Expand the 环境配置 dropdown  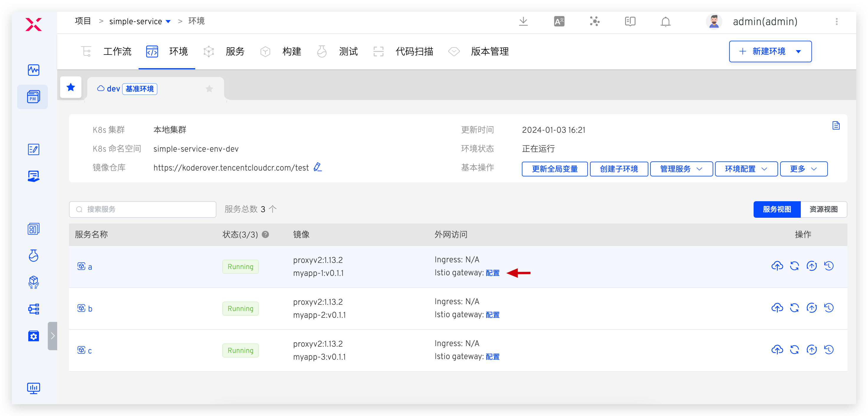(x=746, y=169)
